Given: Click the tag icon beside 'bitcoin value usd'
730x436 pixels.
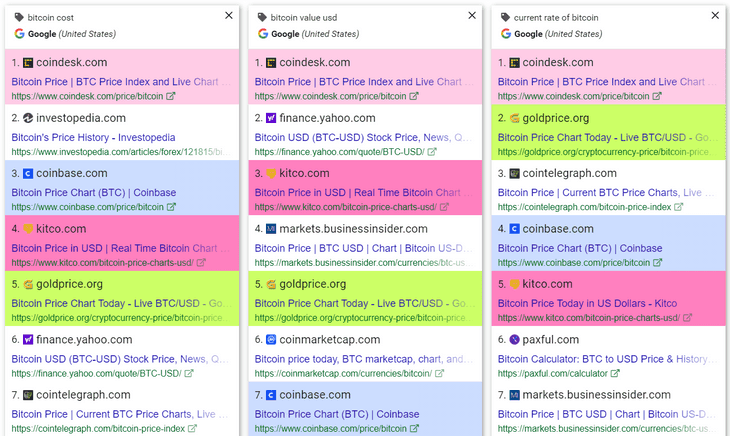Looking at the screenshot, I should tap(262, 18).
